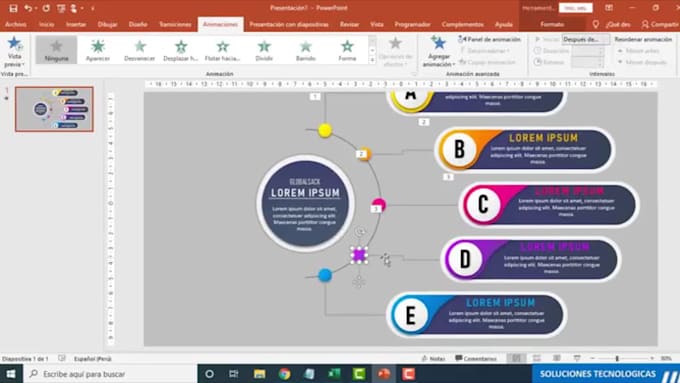Apply the Desplazar hacia animation effect

tap(181, 50)
